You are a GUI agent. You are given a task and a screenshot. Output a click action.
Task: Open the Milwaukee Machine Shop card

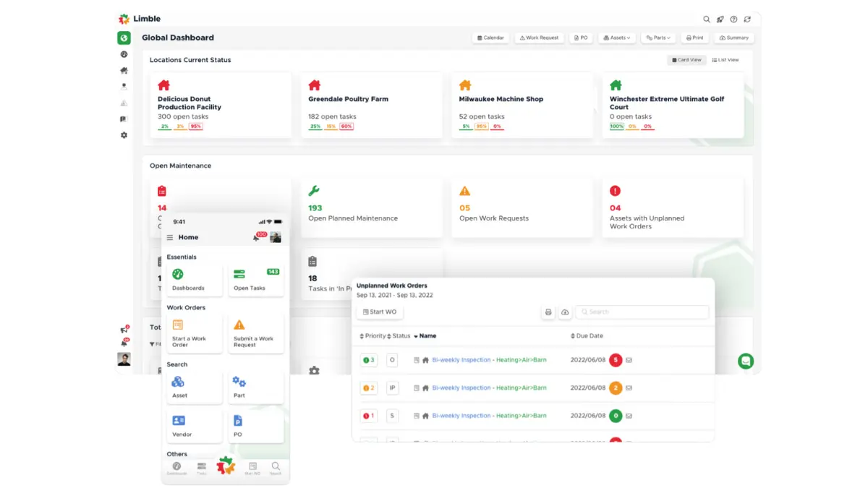(x=522, y=106)
